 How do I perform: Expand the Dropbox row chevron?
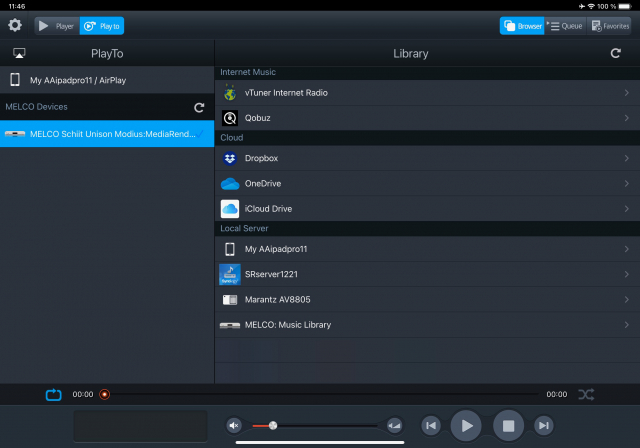click(x=627, y=158)
